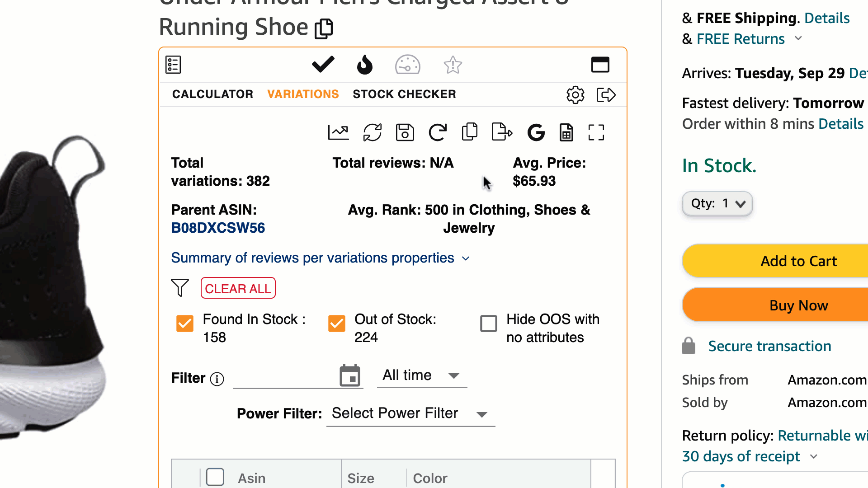This screenshot has width=868, height=488.
Task: Click CLEAR ALL filters button
Action: pos(238,288)
